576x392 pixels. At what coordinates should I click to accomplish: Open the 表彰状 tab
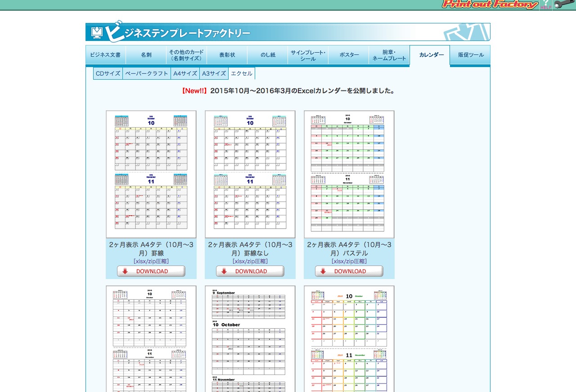[227, 55]
